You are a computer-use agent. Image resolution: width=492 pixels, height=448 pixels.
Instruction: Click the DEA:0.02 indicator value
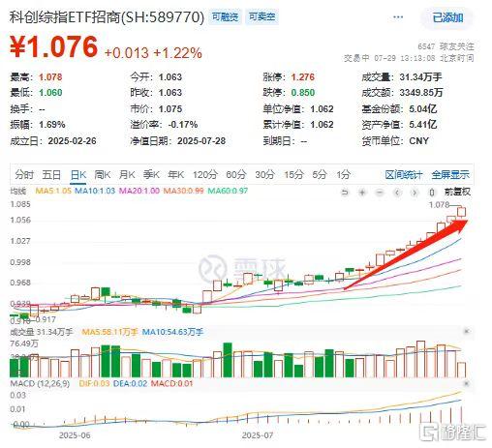point(130,384)
